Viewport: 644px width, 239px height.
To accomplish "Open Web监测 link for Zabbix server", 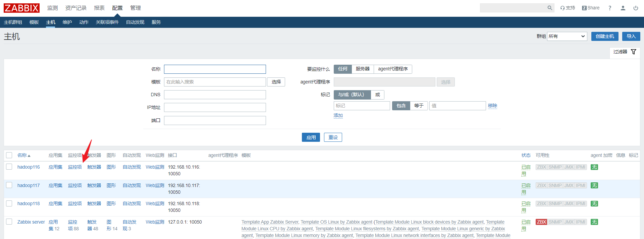I will pos(155,222).
